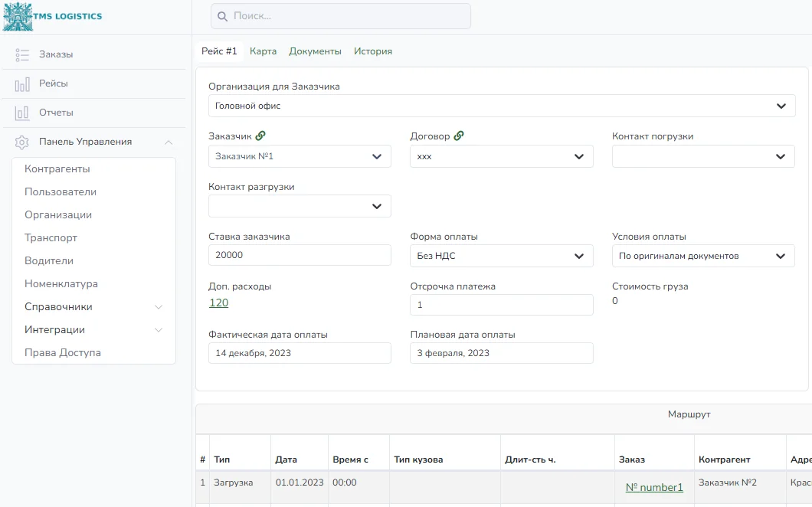Open the Условия оплаты dropdown
This screenshot has height=507, width=812.
click(703, 256)
